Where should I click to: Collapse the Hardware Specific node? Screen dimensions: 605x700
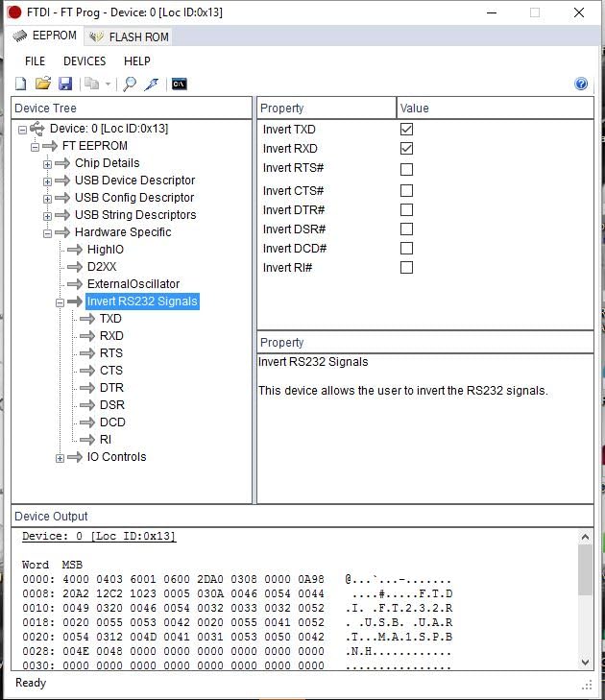pos(47,233)
